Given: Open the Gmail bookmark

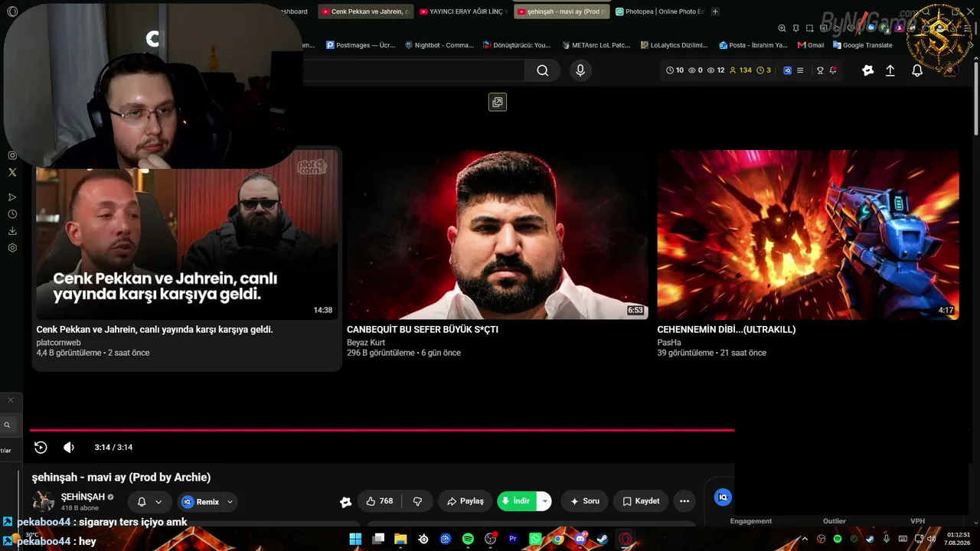Looking at the screenshot, I should (x=811, y=45).
